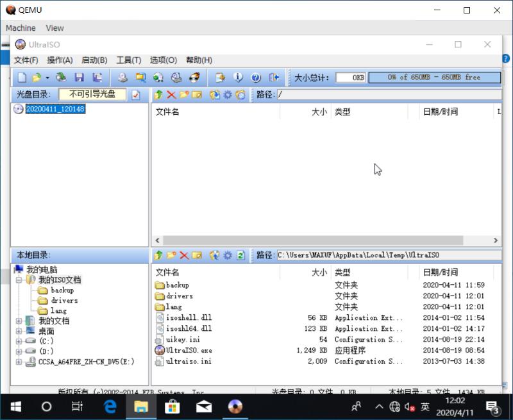Refresh the local directory listing
The height and width of the screenshot is (420, 513).
[240, 255]
